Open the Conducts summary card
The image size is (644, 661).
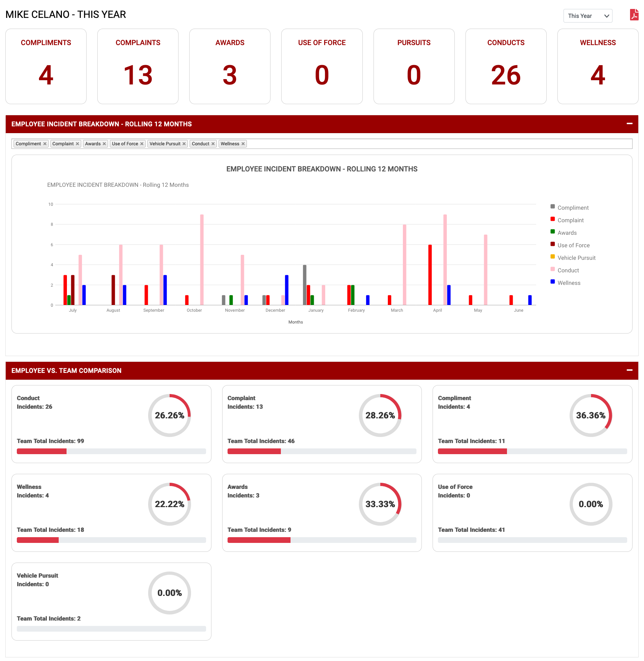tap(506, 67)
